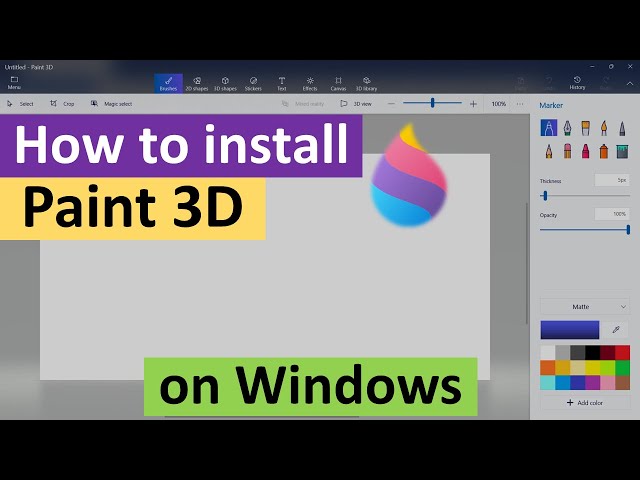This screenshot has width=640, height=480.
Task: Open the 3D library
Action: click(367, 84)
